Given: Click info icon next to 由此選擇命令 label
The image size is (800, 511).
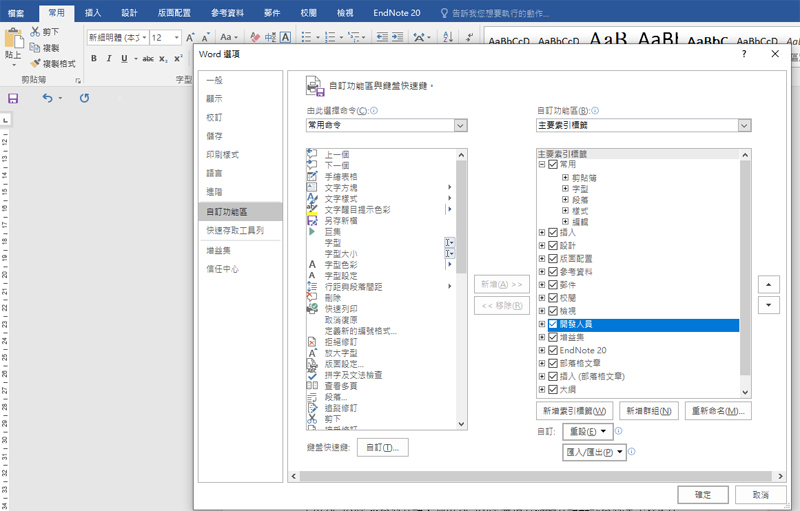Looking at the screenshot, I should click(374, 110).
